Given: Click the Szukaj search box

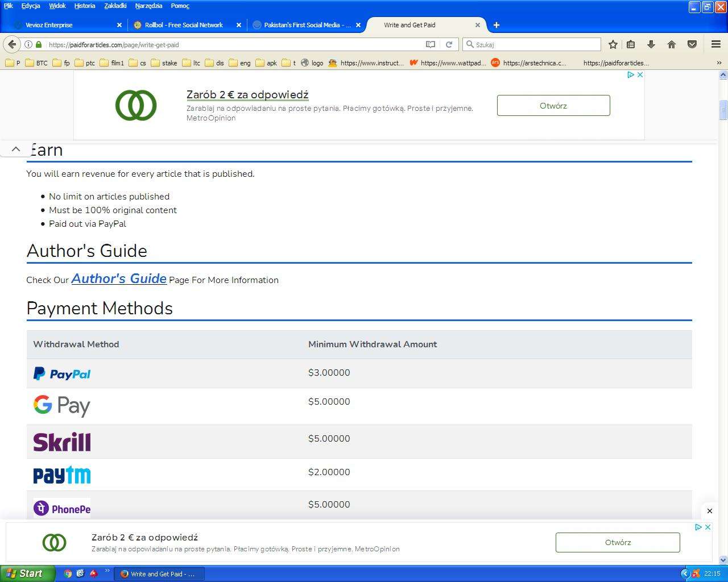Looking at the screenshot, I should pyautogui.click(x=532, y=44).
